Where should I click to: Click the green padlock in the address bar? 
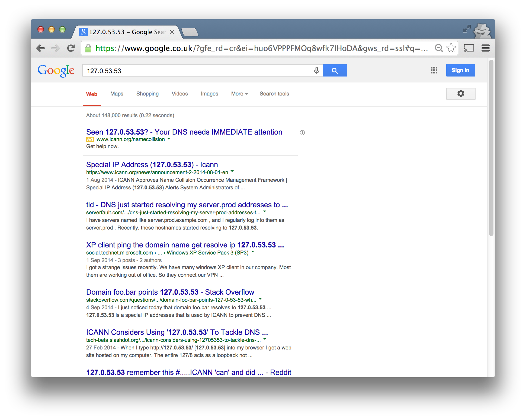[x=88, y=49]
